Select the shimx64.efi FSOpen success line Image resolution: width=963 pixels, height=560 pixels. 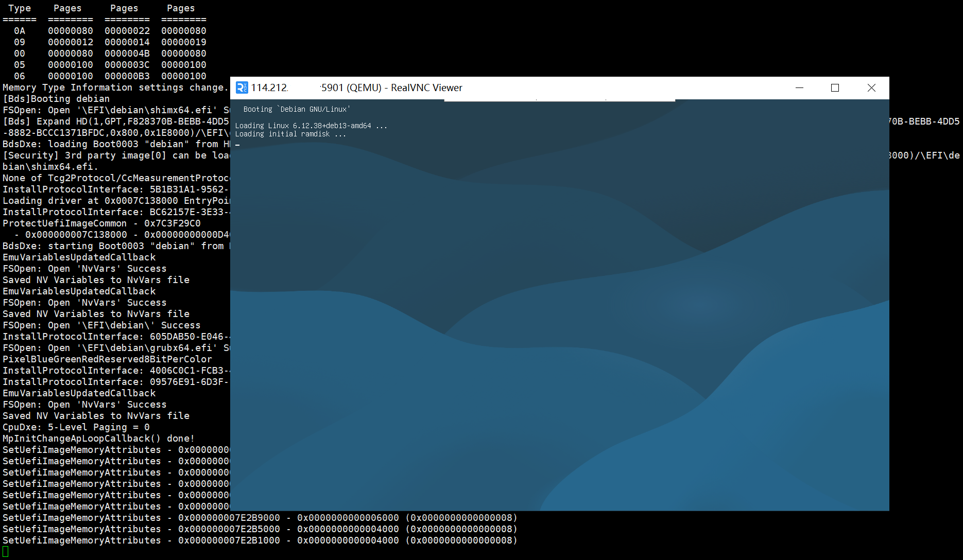click(113, 110)
